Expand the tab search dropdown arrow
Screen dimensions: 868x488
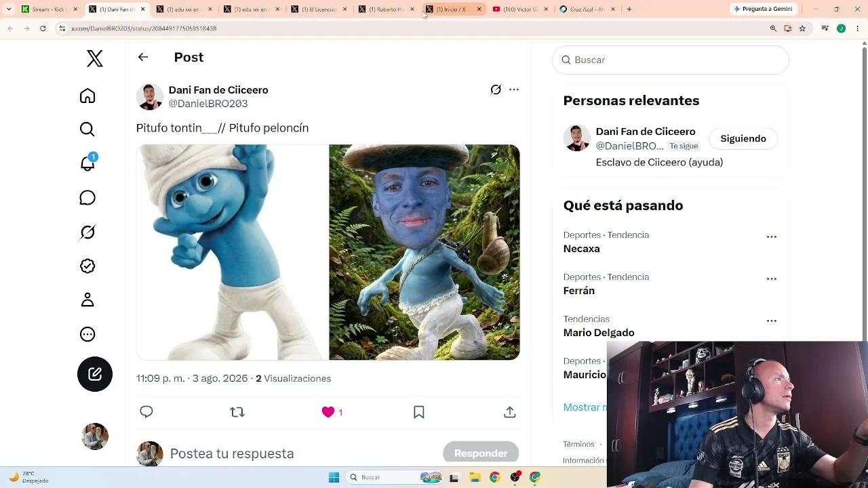coord(9,9)
